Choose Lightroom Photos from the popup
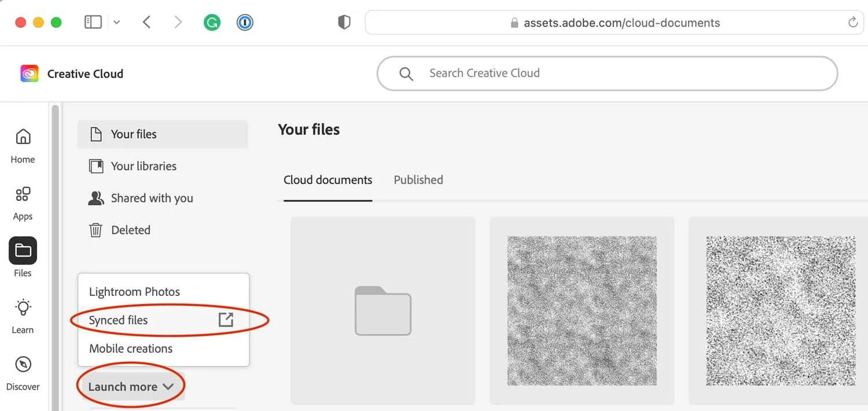The width and height of the screenshot is (868, 411). 164,292
